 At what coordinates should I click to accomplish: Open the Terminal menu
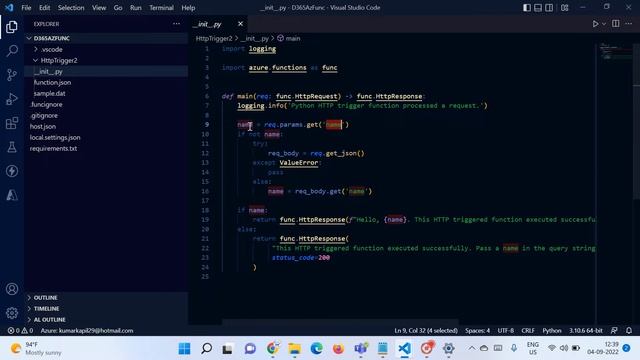coord(161,8)
